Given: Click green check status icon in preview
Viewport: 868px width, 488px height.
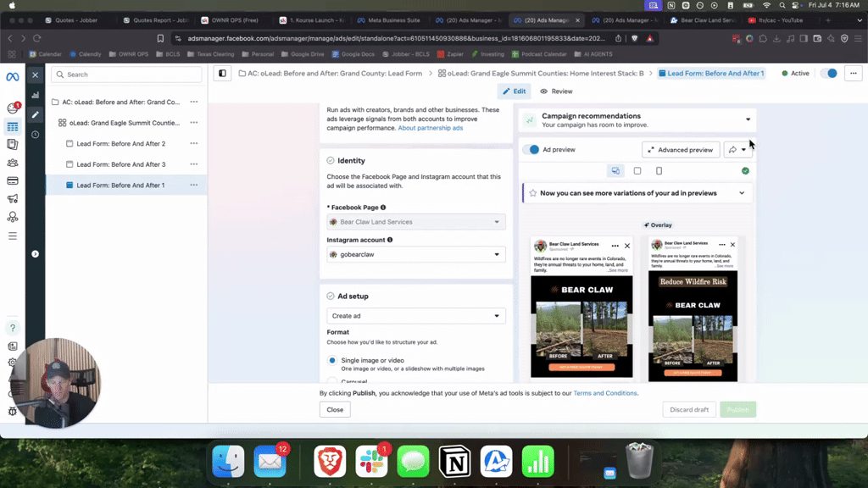Looking at the screenshot, I should click(x=745, y=171).
